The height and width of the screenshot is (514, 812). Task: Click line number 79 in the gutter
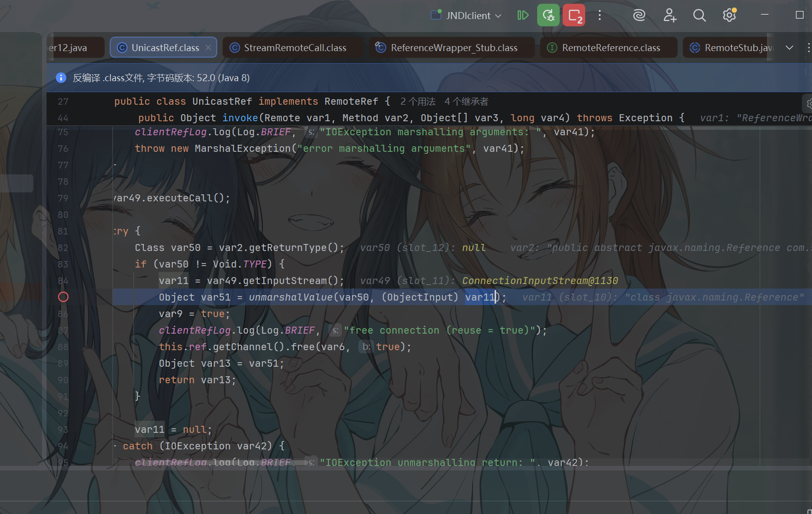63,198
